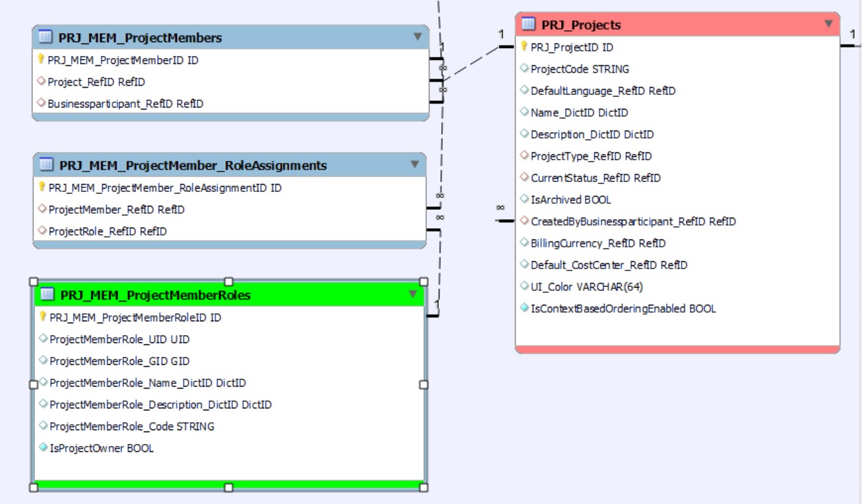The height and width of the screenshot is (504, 862).
Task: Click the IsProjectOwner column diamond icon
Action: tap(43, 448)
